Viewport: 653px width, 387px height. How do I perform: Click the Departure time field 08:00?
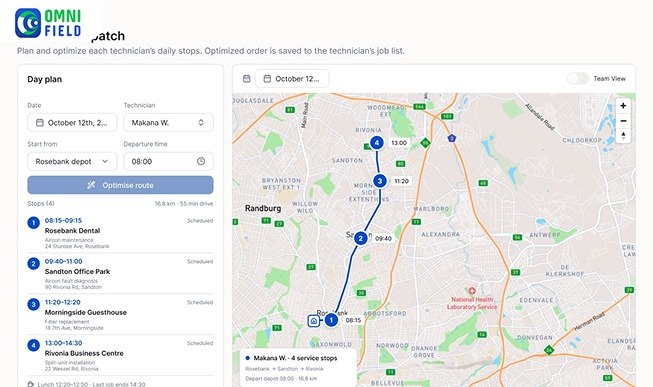coord(169,161)
